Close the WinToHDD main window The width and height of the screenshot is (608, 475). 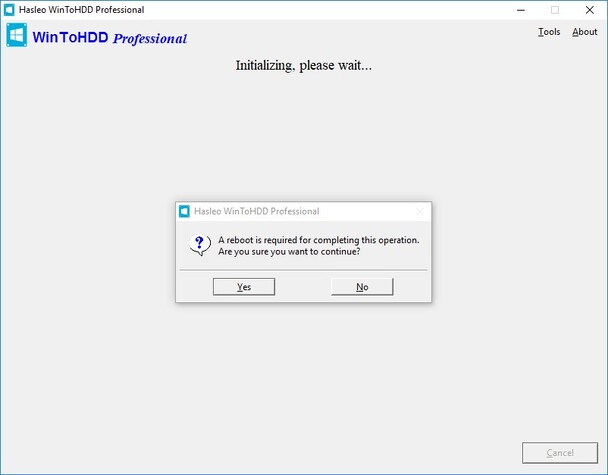point(590,10)
